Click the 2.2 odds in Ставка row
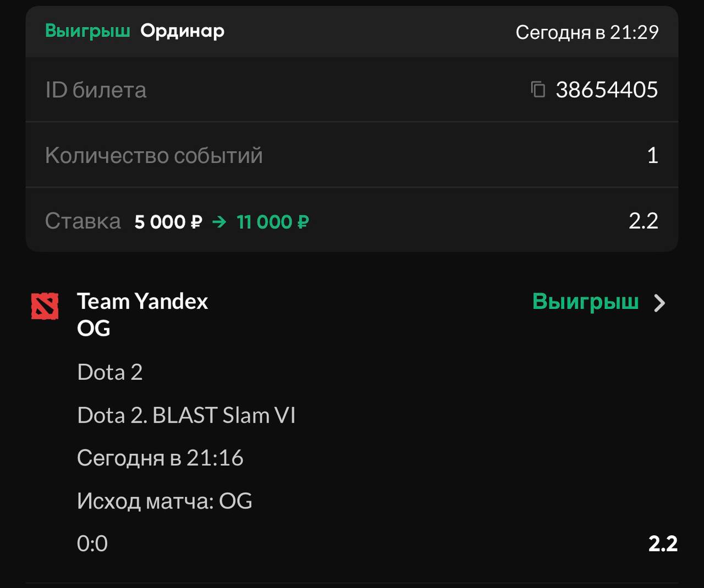The height and width of the screenshot is (588, 704). point(643,221)
